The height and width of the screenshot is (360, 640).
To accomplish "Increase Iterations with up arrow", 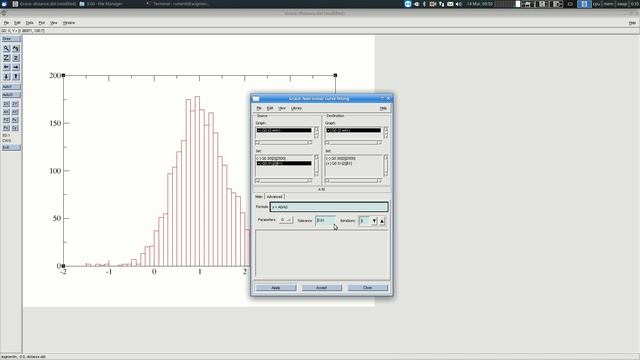I will [382, 221].
